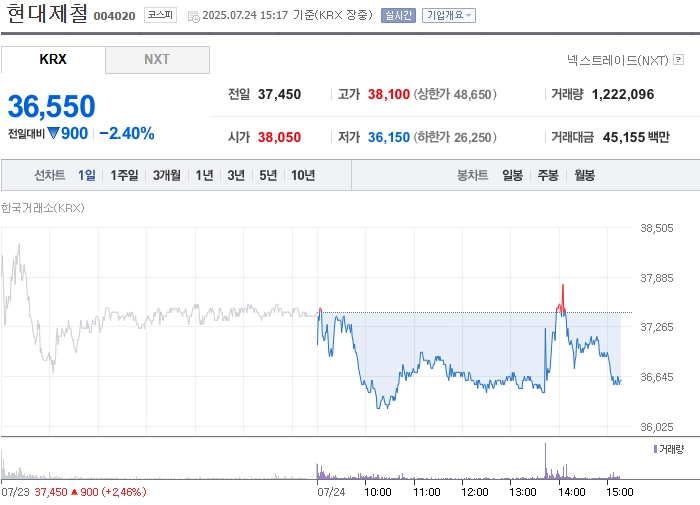Click the current price 36,550
The width and height of the screenshot is (700, 505).
51,106
